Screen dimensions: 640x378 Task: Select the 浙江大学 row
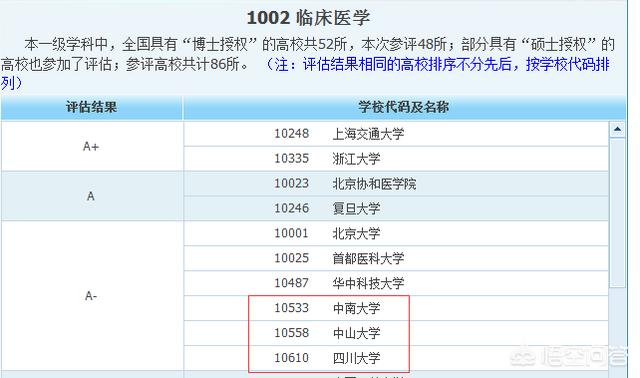point(396,159)
